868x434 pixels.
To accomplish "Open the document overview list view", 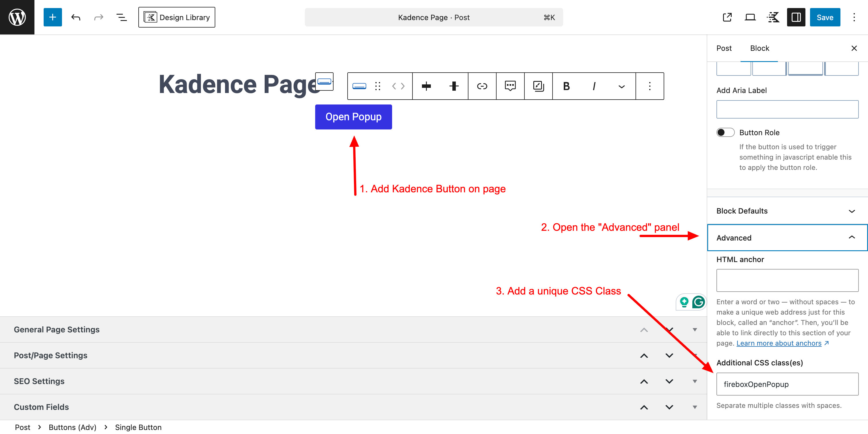I will click(x=121, y=17).
